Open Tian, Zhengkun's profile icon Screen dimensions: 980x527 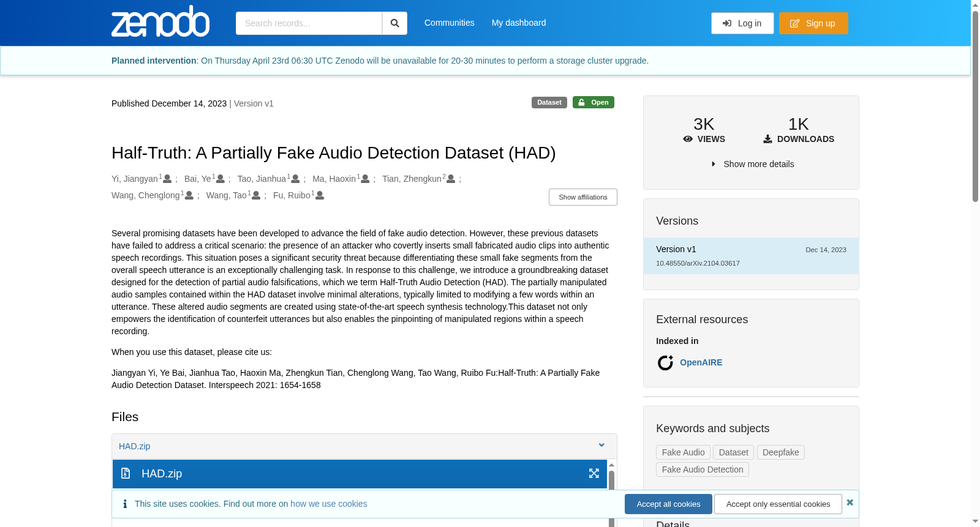(451, 179)
